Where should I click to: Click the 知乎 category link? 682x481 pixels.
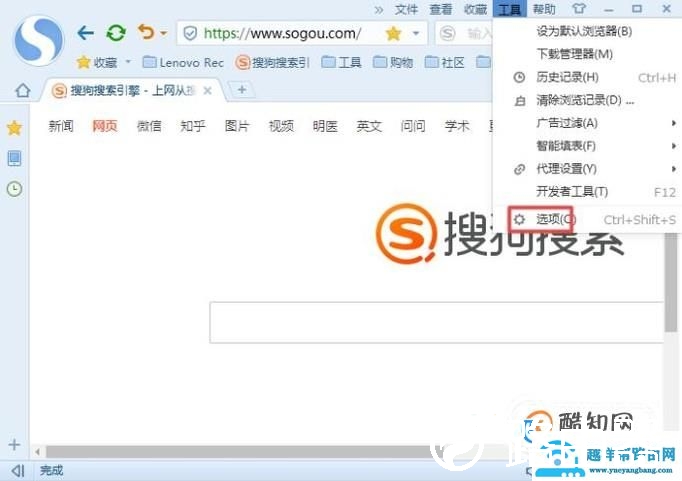coord(193,126)
